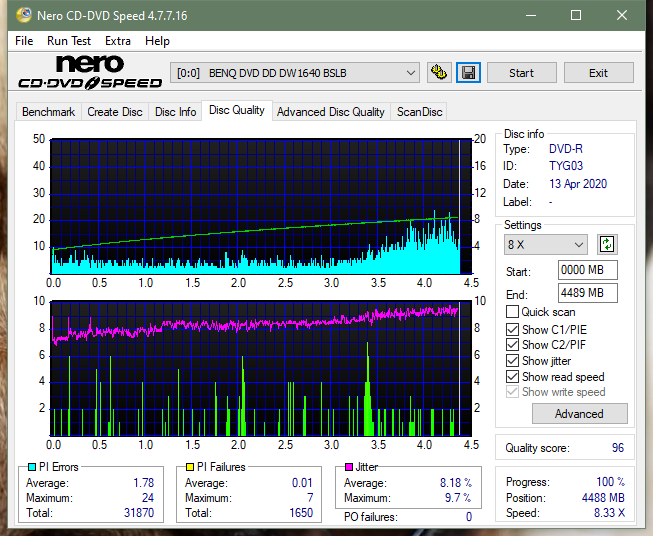Switch to the Disc Info tab
This screenshot has width=653, height=536.
coord(175,112)
